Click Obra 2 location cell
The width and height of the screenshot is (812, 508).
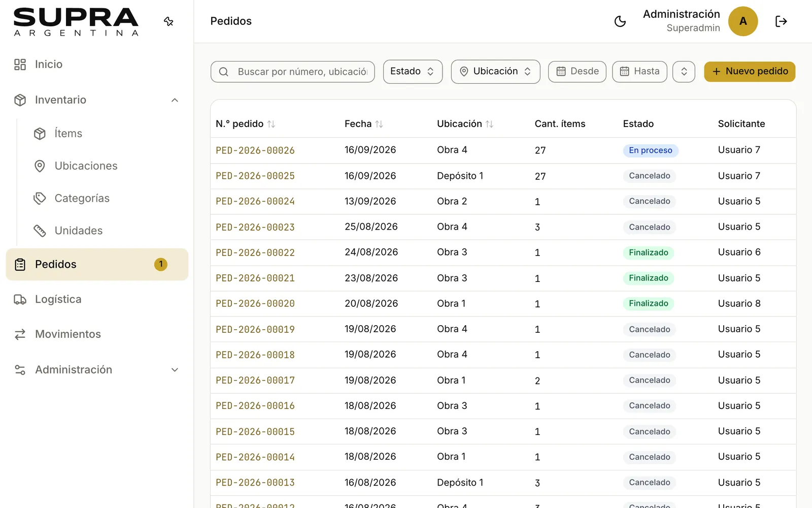tap(452, 201)
